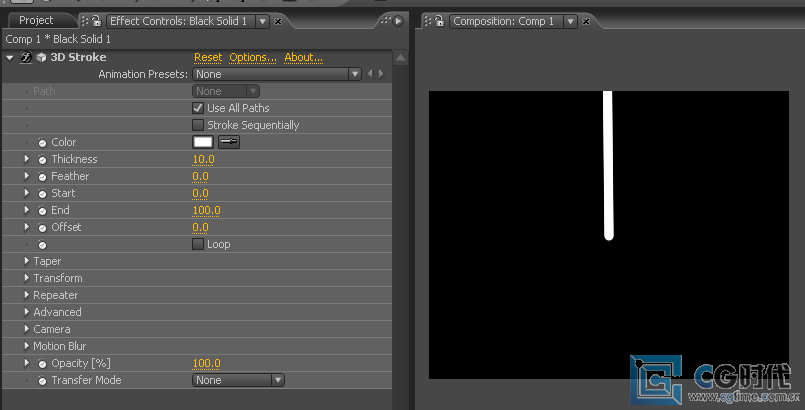Screen dimensions: 805x410
Task: Click the Start value 0.0
Action: coord(200,193)
